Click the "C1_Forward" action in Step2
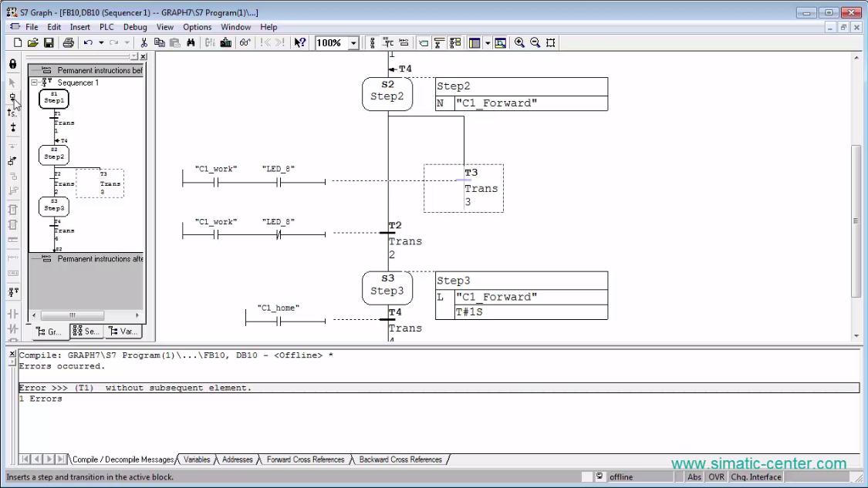This screenshot has height=488, width=868. (497, 103)
